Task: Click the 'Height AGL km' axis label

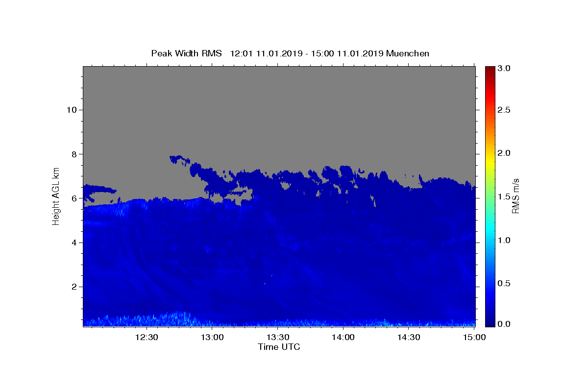Action: click(56, 196)
